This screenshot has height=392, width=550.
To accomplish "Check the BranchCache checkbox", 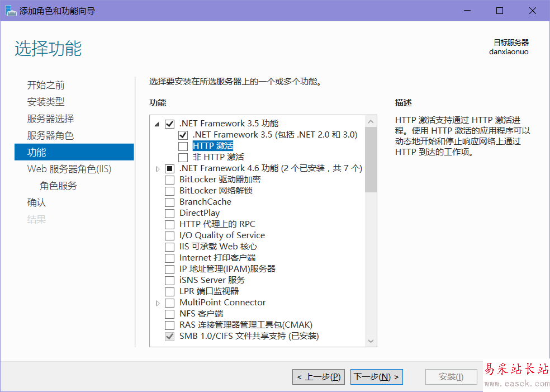I will 169,202.
